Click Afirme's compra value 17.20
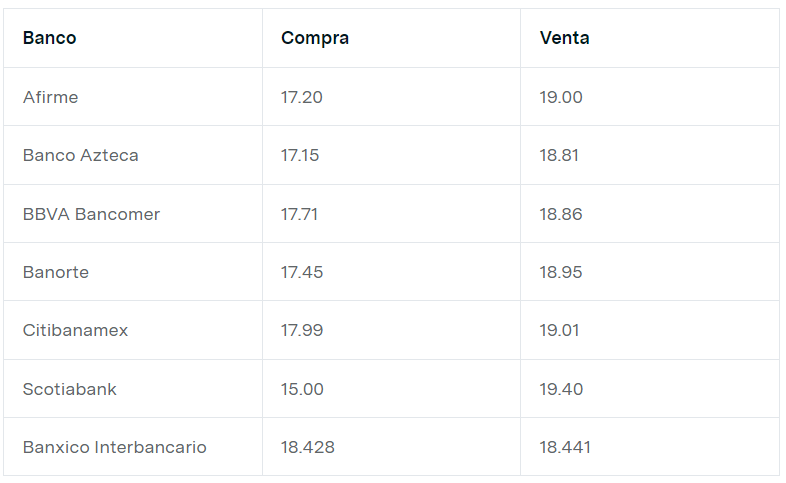 pyautogui.click(x=302, y=97)
